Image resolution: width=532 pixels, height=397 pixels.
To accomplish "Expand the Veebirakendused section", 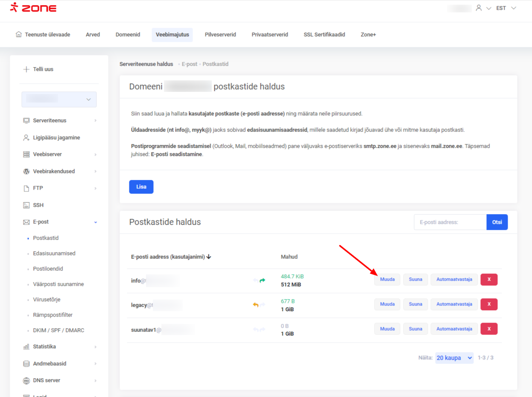I will pyautogui.click(x=95, y=171).
